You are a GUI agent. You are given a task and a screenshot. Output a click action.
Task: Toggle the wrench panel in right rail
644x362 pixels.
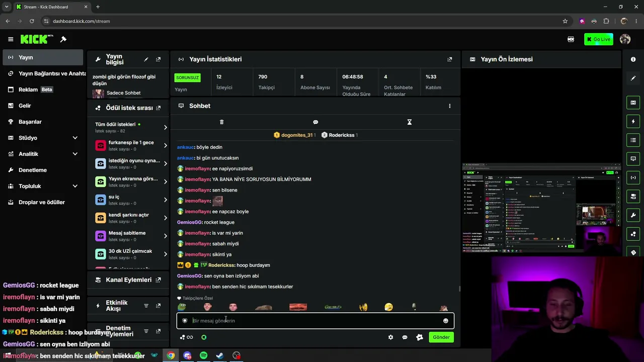[633, 215]
